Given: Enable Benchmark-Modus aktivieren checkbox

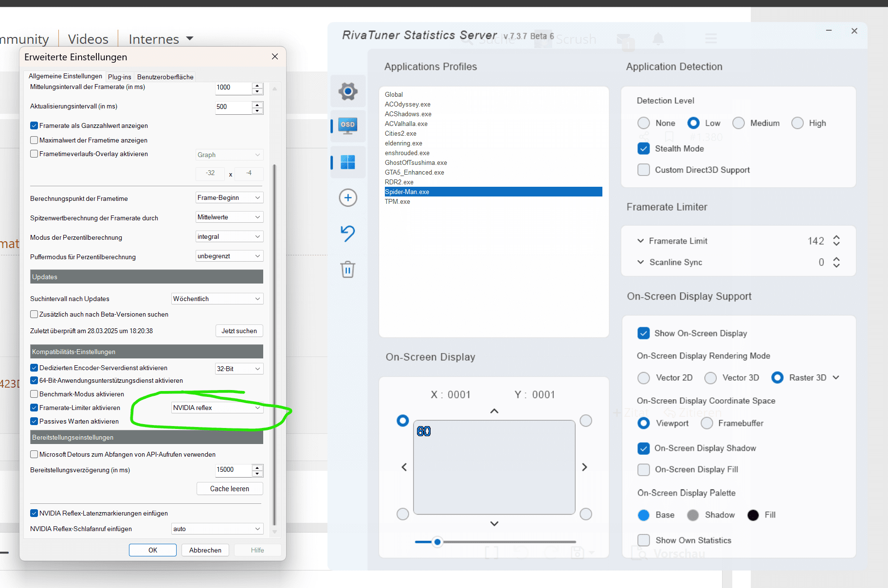Looking at the screenshot, I should click(x=34, y=394).
